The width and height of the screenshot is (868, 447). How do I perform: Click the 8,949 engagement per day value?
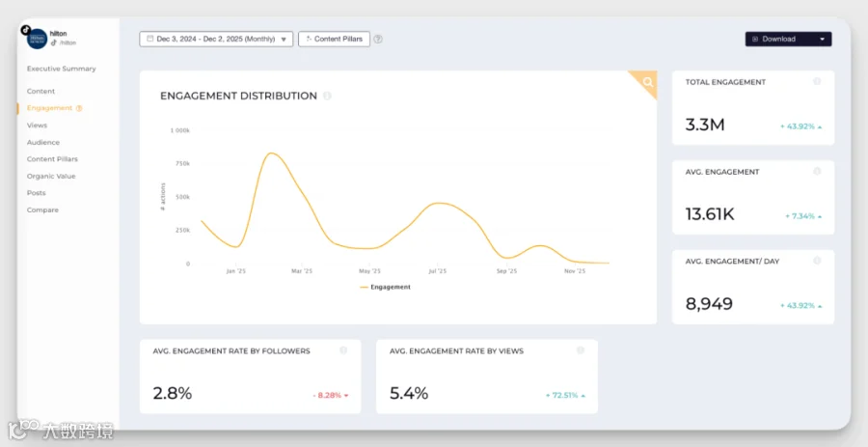[709, 303]
